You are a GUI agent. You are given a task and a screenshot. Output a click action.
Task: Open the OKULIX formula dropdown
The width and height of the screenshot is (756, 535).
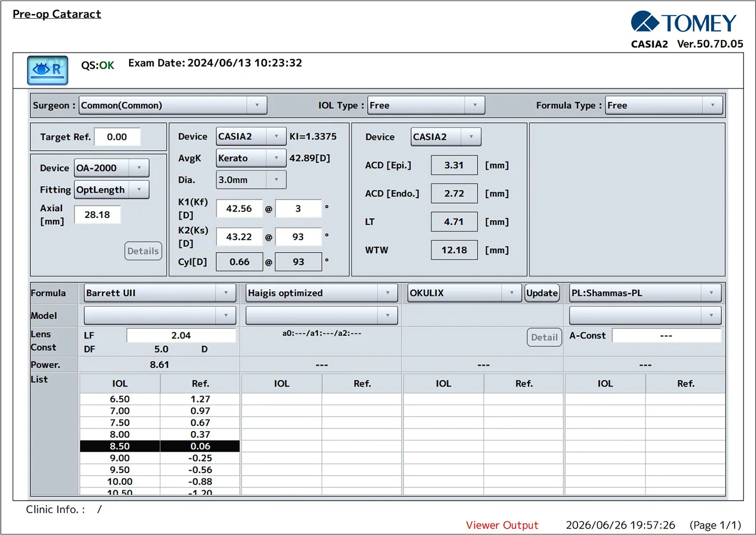(x=465, y=293)
